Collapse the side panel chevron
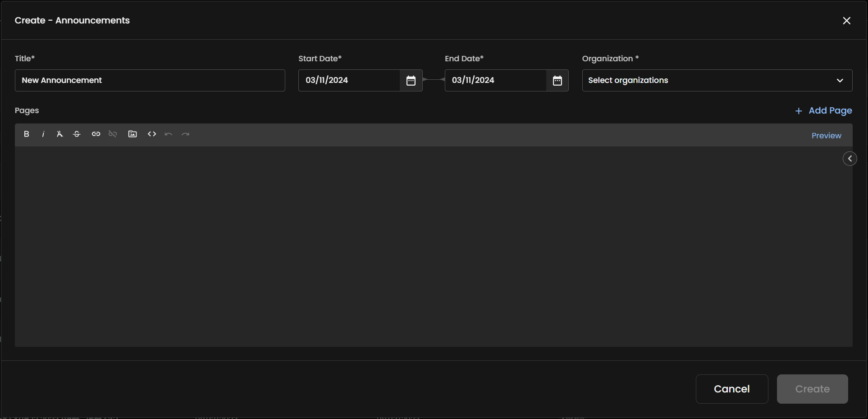The image size is (868, 419). (x=850, y=159)
